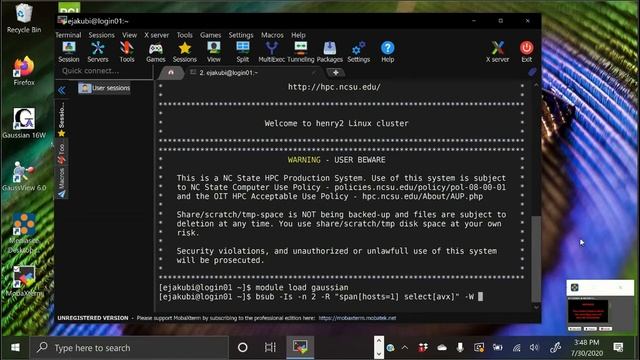Click the Quick connect input field

pos(104,71)
